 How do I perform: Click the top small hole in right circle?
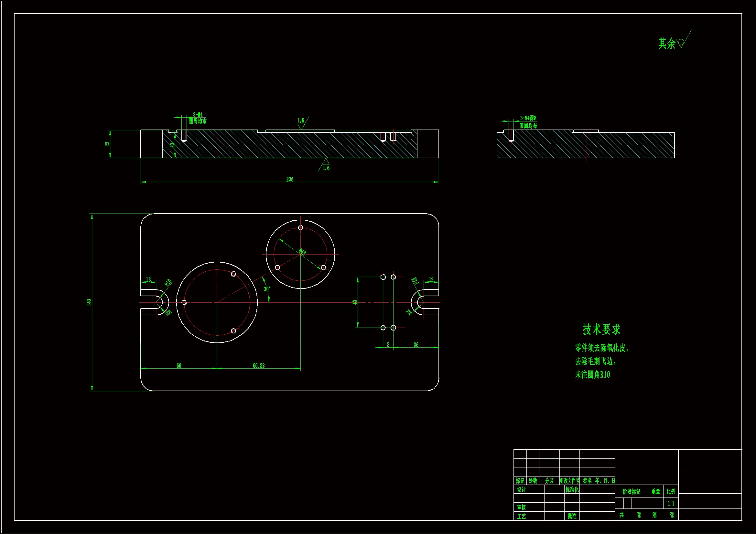point(300,228)
